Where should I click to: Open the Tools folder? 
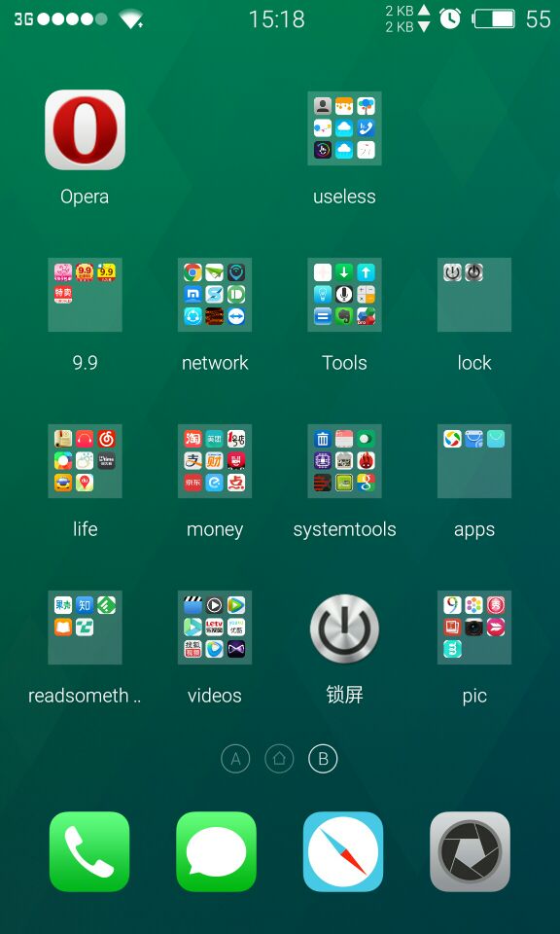[x=344, y=294]
